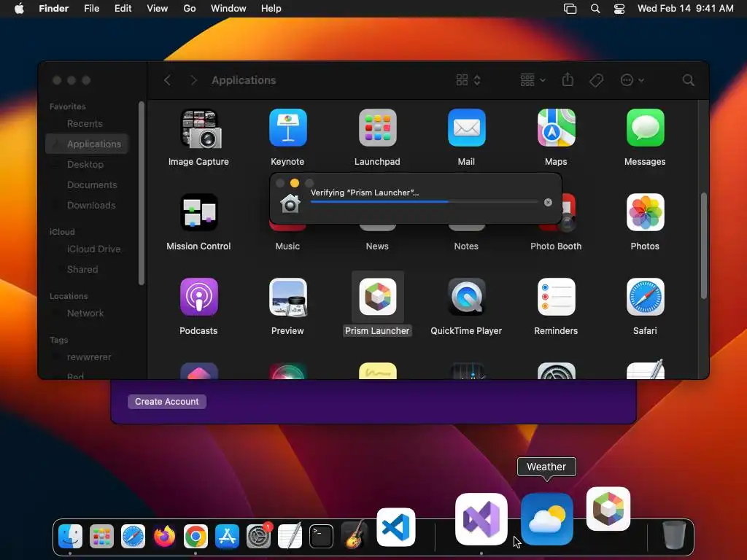Click the Create Account button

coord(167,402)
